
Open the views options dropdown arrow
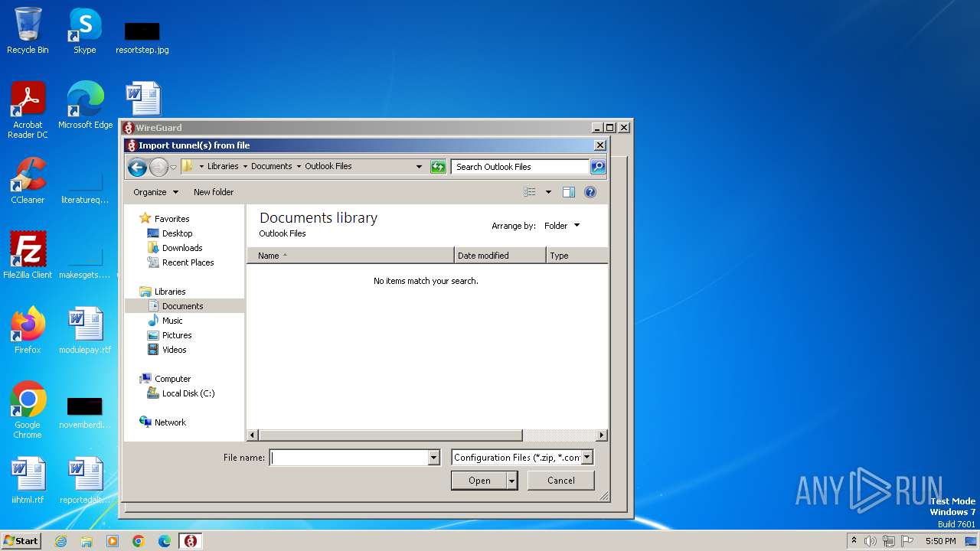(x=548, y=192)
